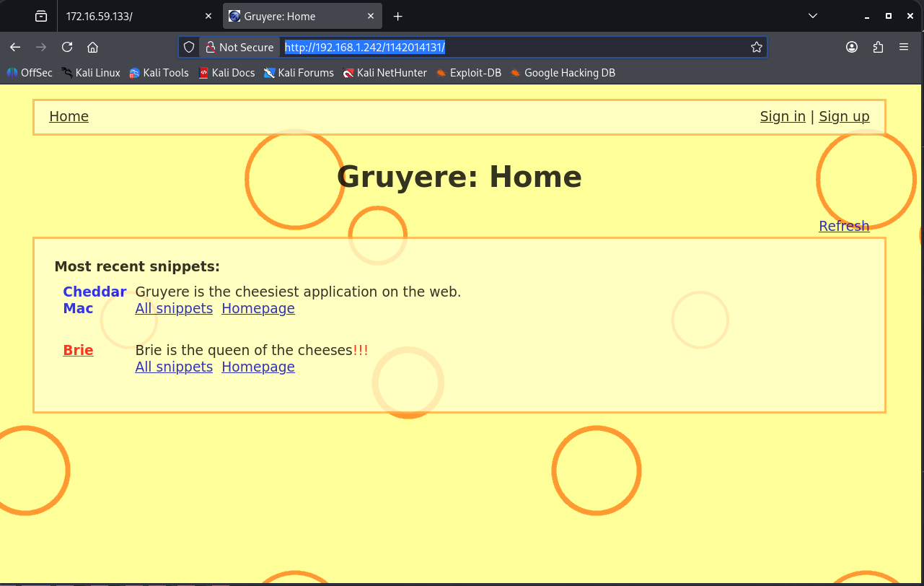924x586 pixels.
Task: Reload the page with the refresh icon
Action: point(67,47)
